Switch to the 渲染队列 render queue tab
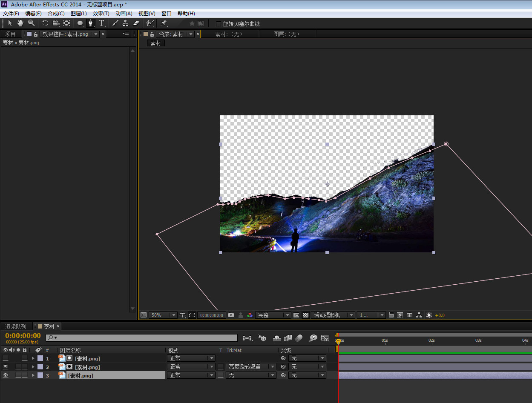 coord(16,326)
